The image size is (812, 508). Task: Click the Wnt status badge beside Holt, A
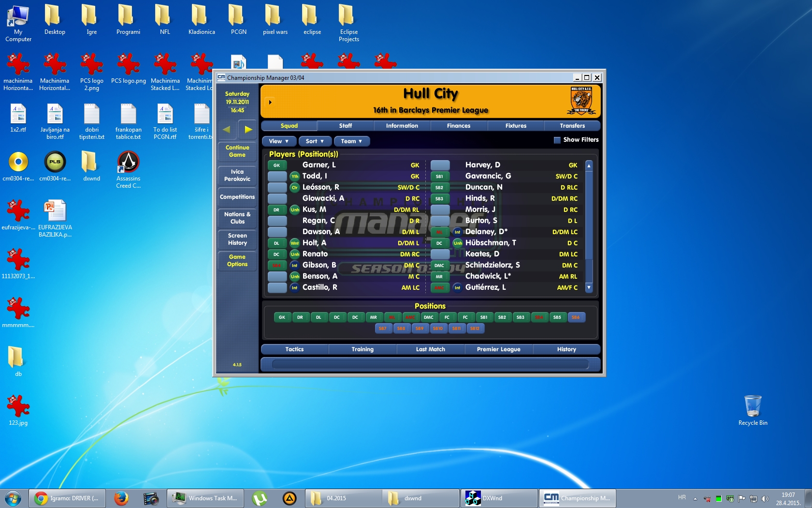[295, 243]
